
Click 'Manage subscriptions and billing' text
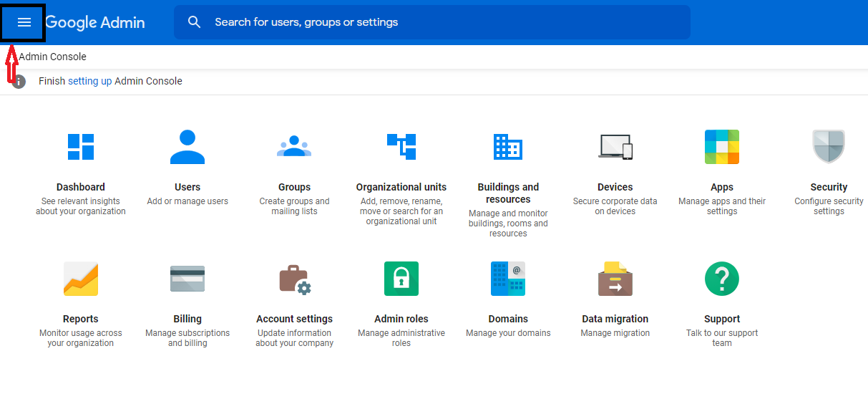tap(187, 338)
